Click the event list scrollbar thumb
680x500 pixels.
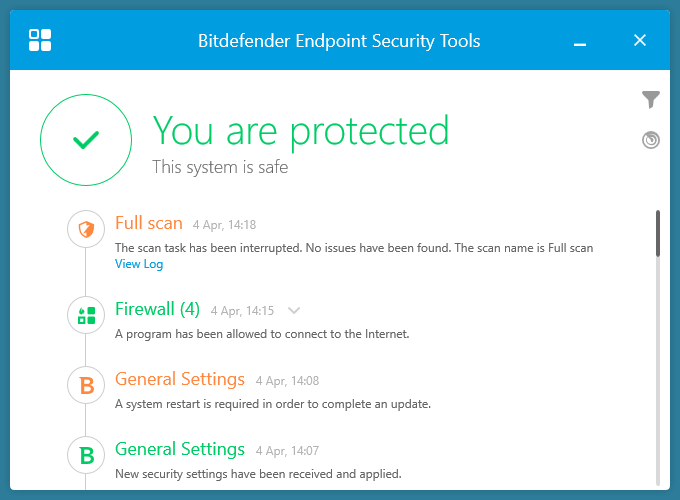[657, 233]
